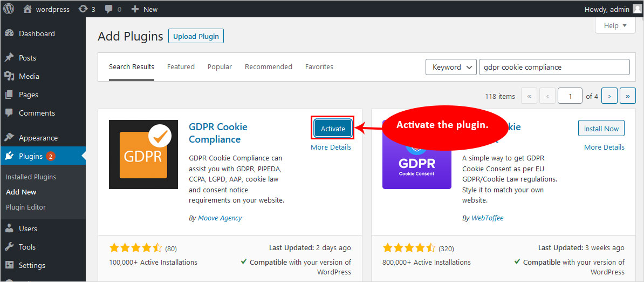Click the Upload Plugin button
Screen dimensions: 644x282
[196, 36]
